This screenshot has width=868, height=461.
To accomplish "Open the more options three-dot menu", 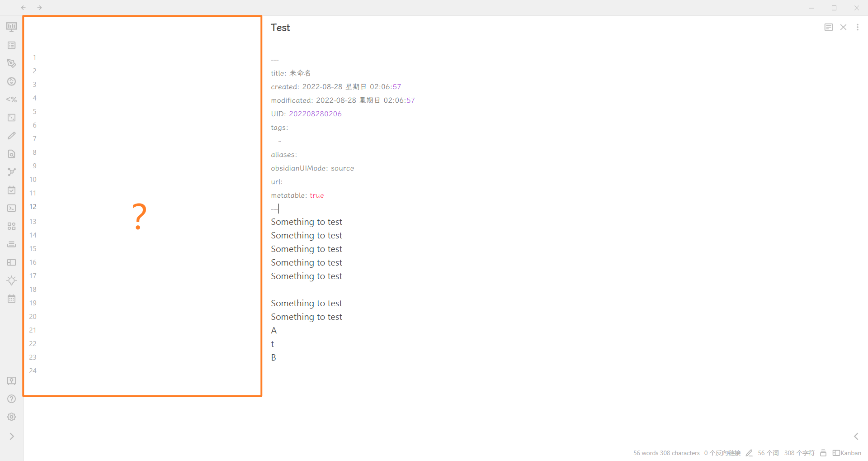I will pos(858,27).
